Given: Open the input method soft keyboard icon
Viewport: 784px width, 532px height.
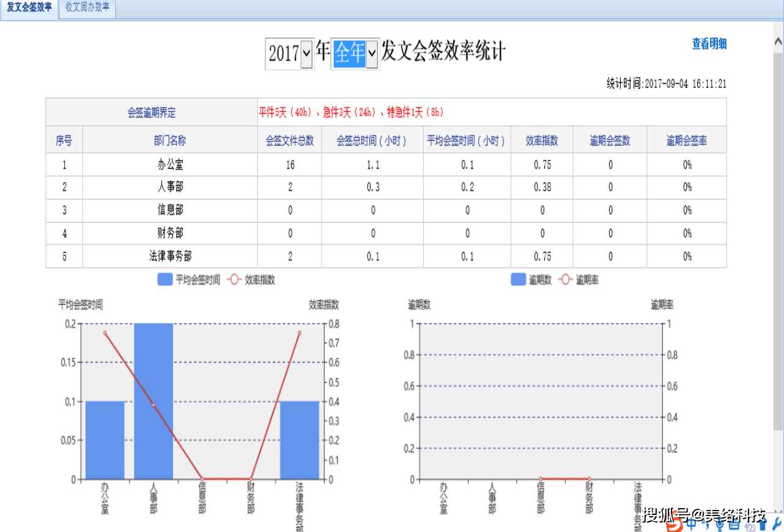Looking at the screenshot, I should click(734, 525).
